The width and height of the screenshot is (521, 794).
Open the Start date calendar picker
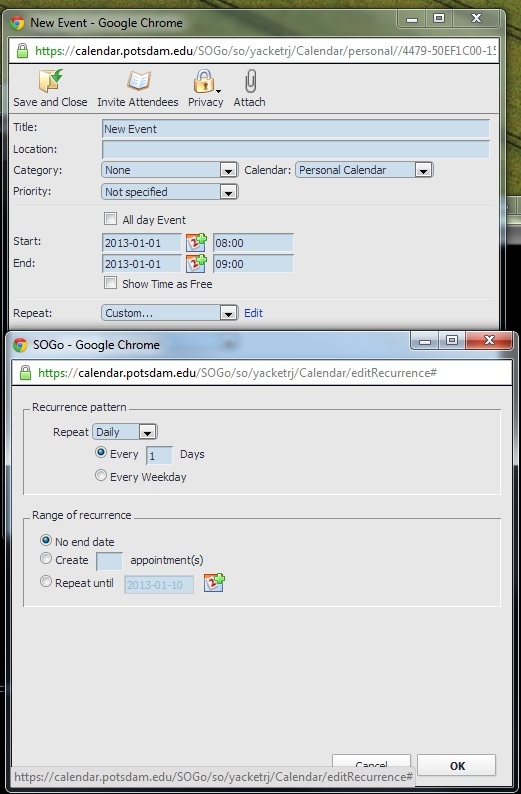pyautogui.click(x=196, y=243)
